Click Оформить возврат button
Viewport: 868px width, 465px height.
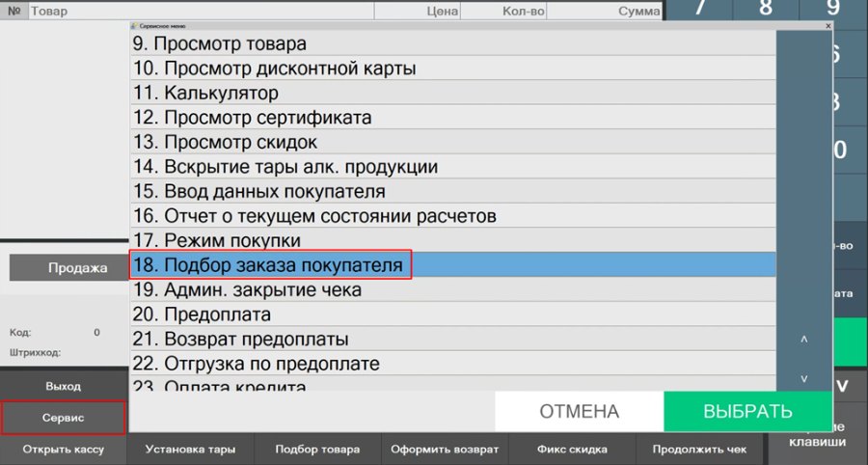(445, 450)
